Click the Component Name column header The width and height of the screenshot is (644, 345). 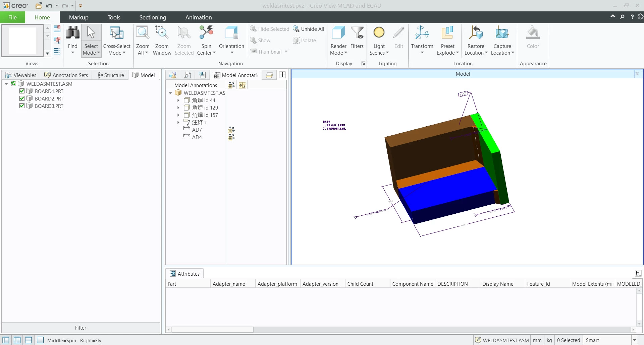coord(413,284)
